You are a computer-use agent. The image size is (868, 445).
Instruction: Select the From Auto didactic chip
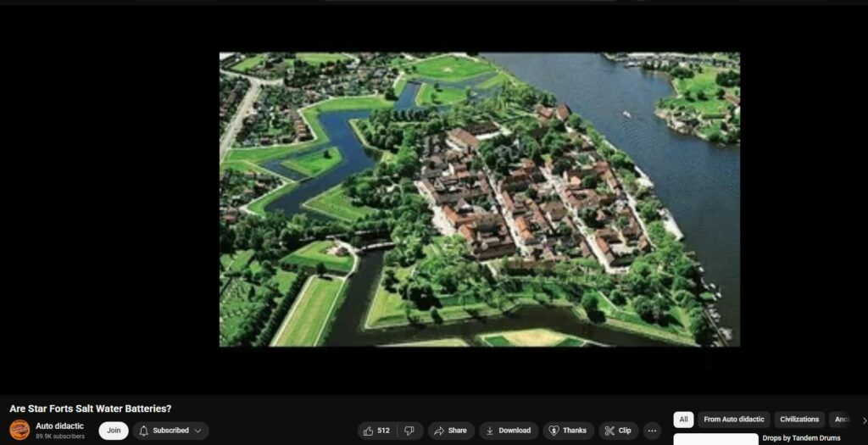(x=733, y=420)
